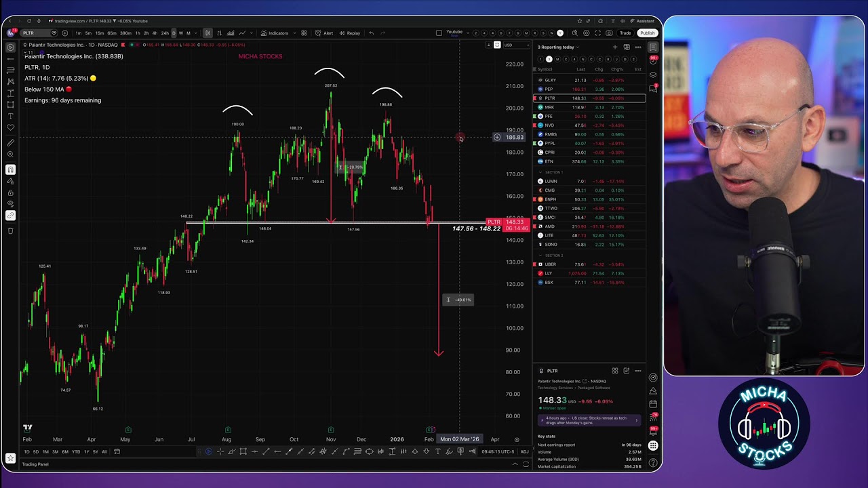Publish the chart idea
The width and height of the screenshot is (868, 488).
coord(648,33)
